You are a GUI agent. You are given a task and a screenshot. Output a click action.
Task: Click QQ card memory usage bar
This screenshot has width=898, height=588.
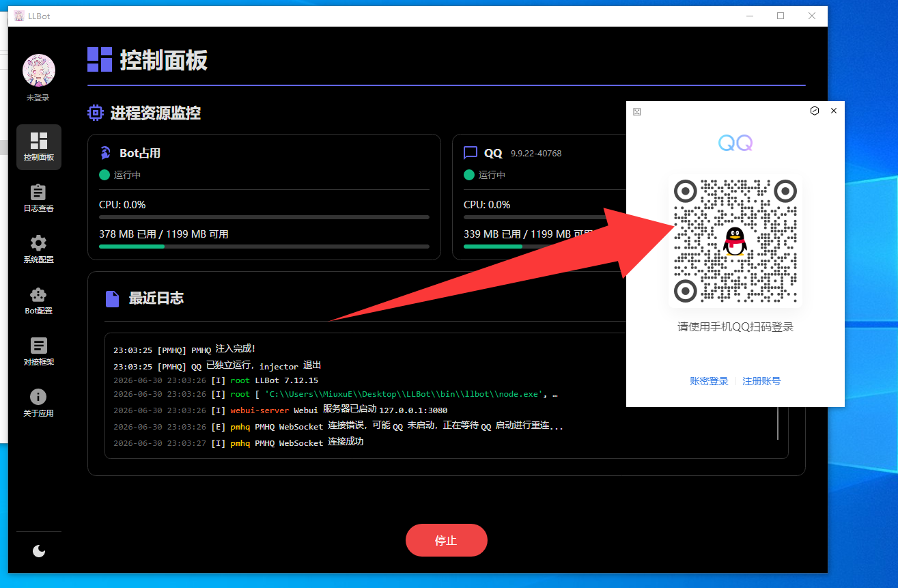click(x=544, y=247)
